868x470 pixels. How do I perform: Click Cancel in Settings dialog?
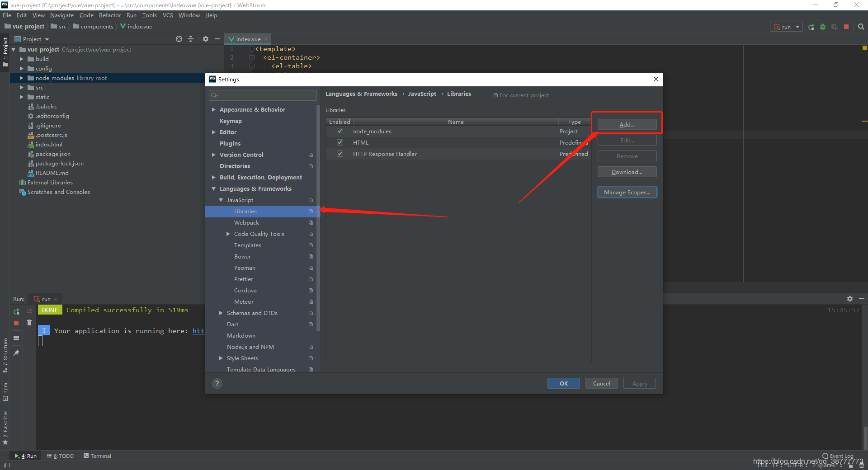click(x=601, y=384)
